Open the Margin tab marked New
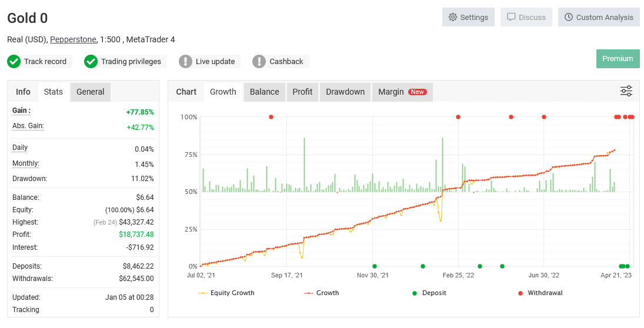Image resolution: width=644 pixels, height=328 pixels. click(x=402, y=92)
